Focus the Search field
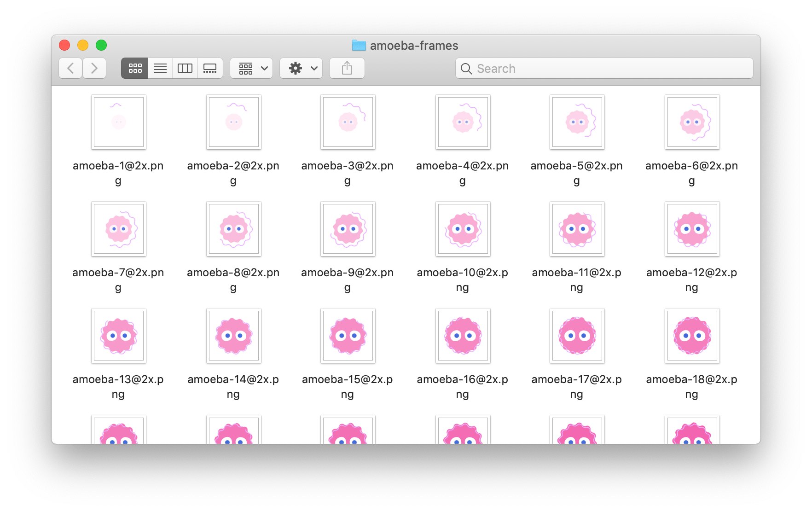The width and height of the screenshot is (812, 512). 604,68
